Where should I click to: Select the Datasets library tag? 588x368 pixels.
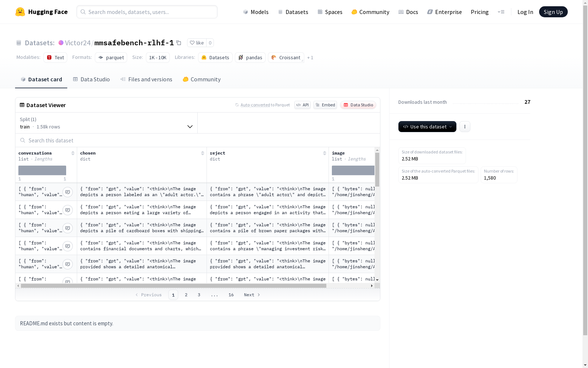215,57
